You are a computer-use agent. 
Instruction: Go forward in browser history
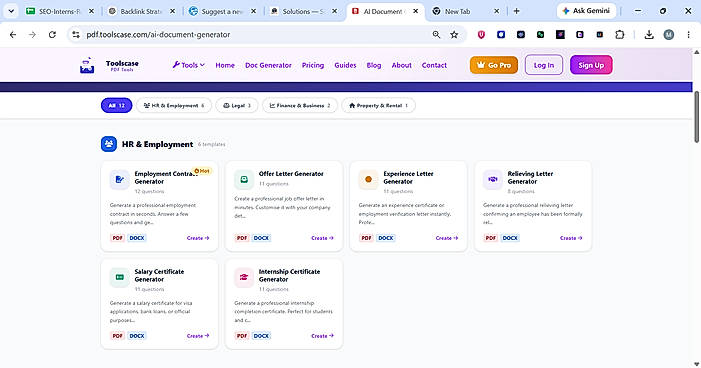pos(32,34)
